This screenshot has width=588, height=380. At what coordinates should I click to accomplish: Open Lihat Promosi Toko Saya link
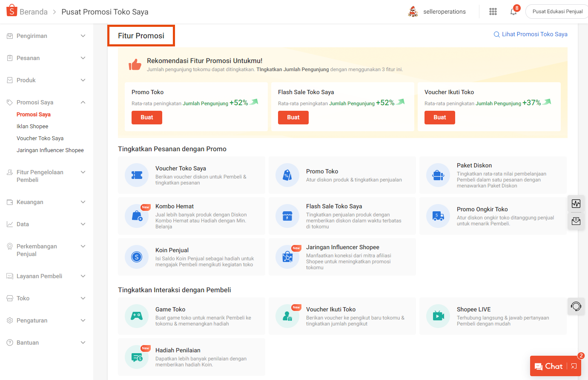pyautogui.click(x=531, y=34)
